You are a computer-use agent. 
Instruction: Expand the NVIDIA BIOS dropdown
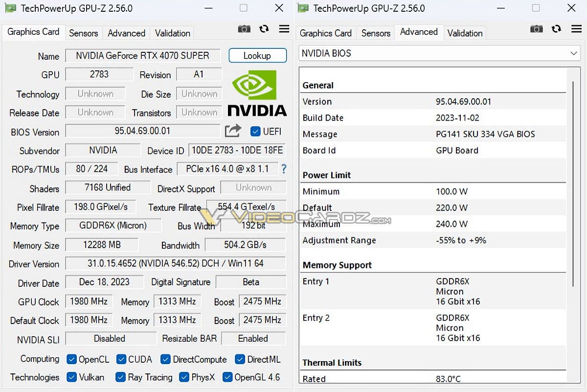[574, 53]
